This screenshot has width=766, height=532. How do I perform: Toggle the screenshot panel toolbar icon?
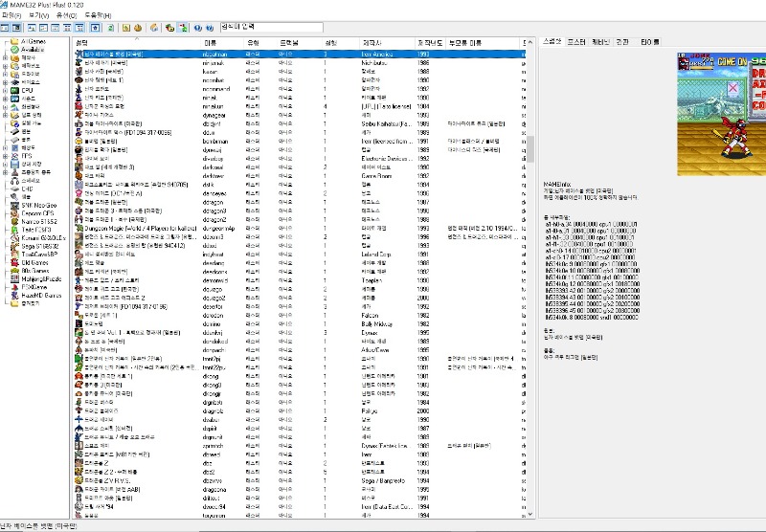click(16, 28)
